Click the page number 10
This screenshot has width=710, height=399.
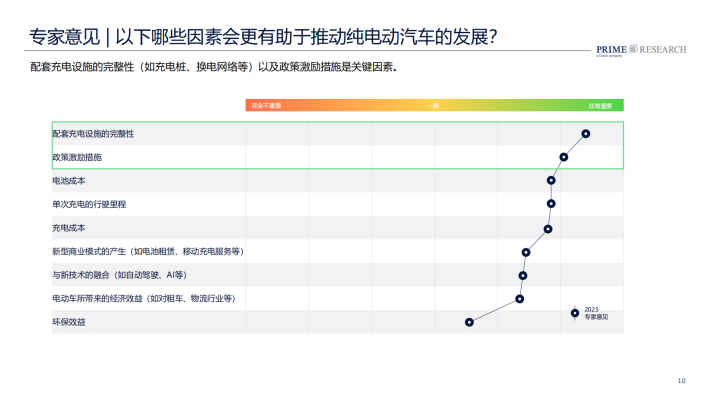(x=681, y=381)
